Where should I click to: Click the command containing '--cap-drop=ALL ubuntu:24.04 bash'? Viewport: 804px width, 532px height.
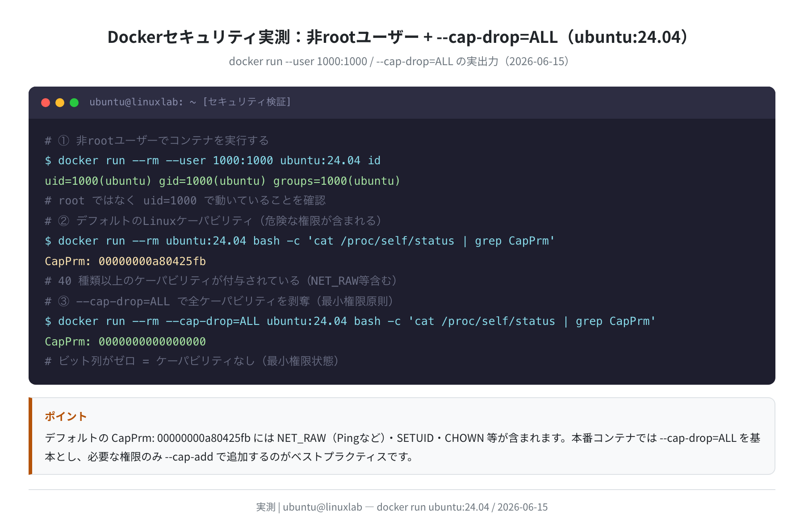pyautogui.click(x=350, y=321)
